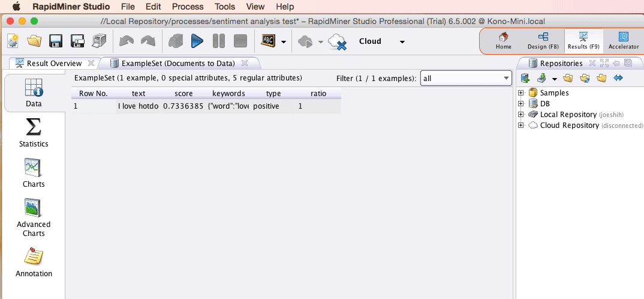
Task: Redo the last undone action
Action: [x=148, y=41]
